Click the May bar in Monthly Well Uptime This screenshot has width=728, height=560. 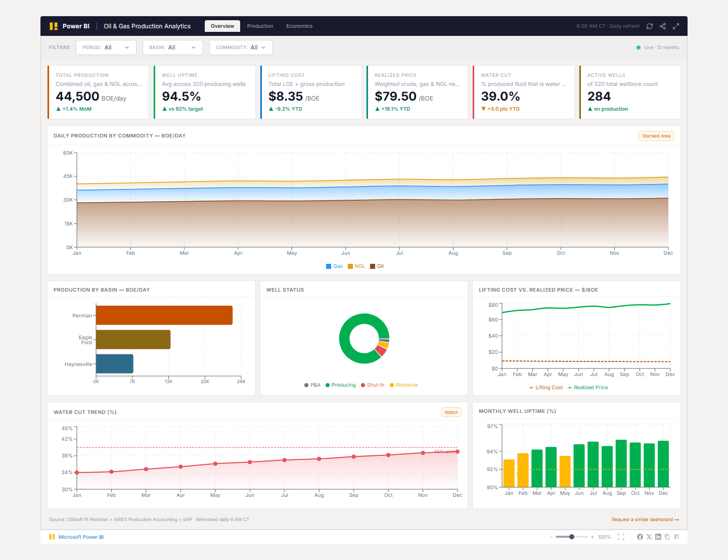tap(565, 472)
